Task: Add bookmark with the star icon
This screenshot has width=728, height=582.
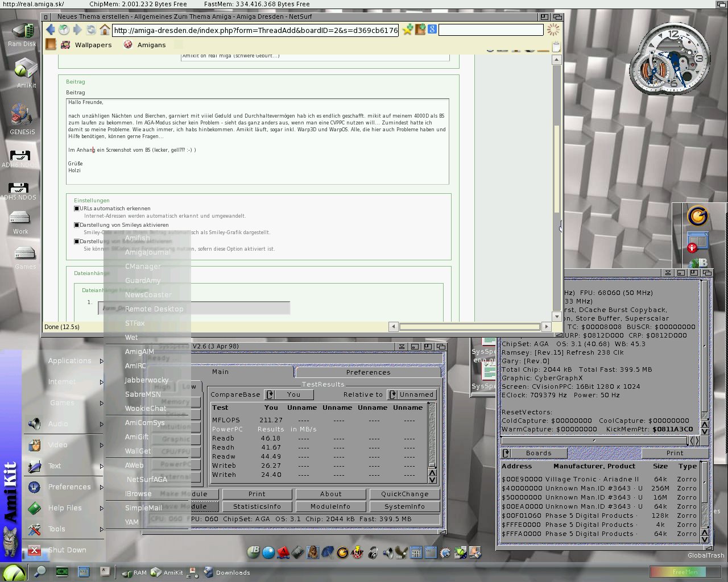Action: click(407, 30)
